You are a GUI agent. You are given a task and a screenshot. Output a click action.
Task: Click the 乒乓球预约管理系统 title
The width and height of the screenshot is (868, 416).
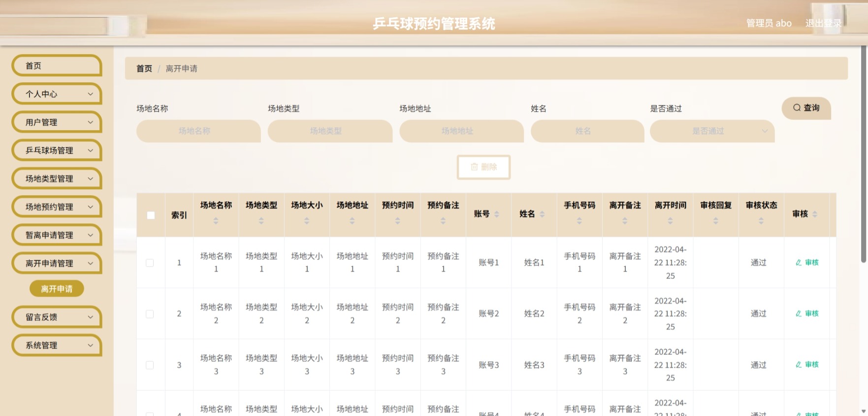(x=434, y=24)
